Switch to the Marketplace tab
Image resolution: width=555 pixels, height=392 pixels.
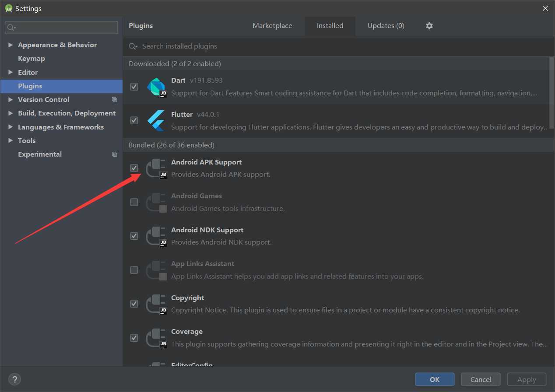point(272,26)
